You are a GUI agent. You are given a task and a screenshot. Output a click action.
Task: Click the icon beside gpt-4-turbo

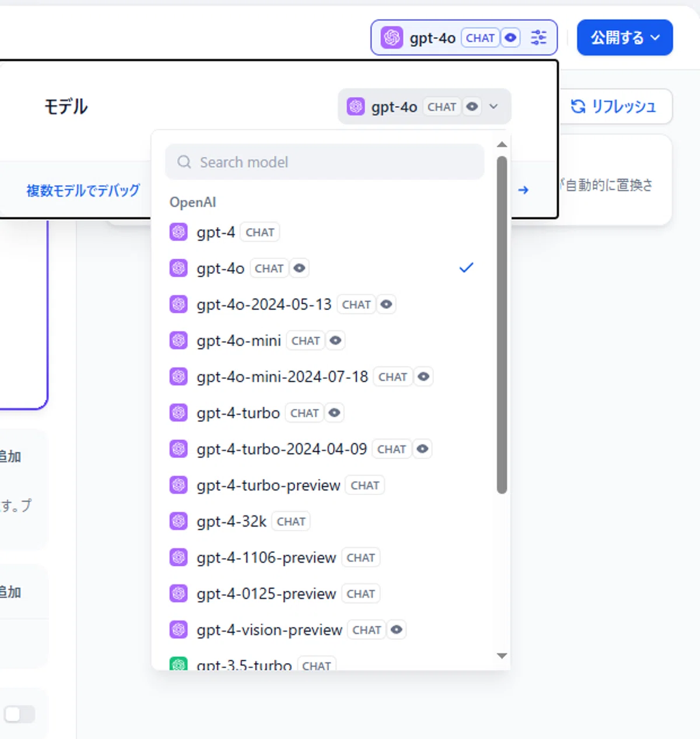point(178,413)
